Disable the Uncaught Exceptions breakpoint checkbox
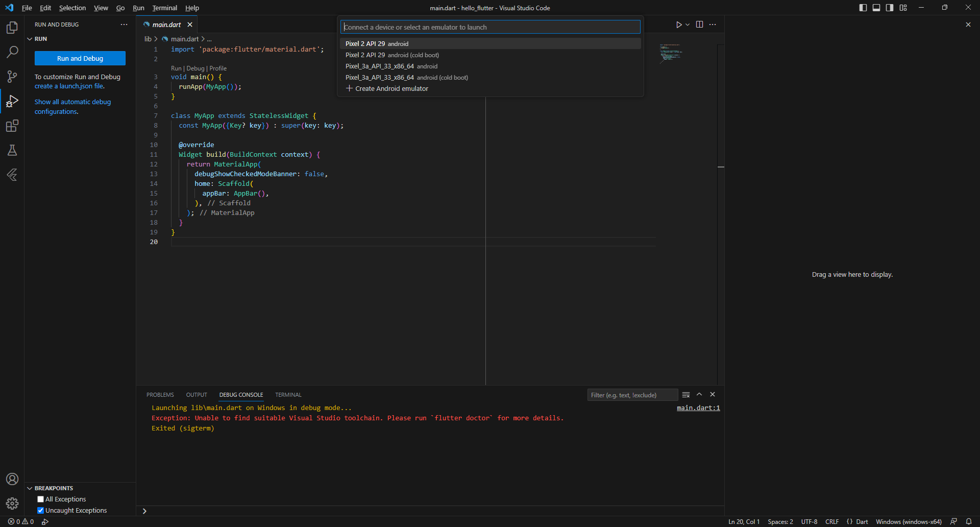The height and width of the screenshot is (527, 980). pos(41,511)
